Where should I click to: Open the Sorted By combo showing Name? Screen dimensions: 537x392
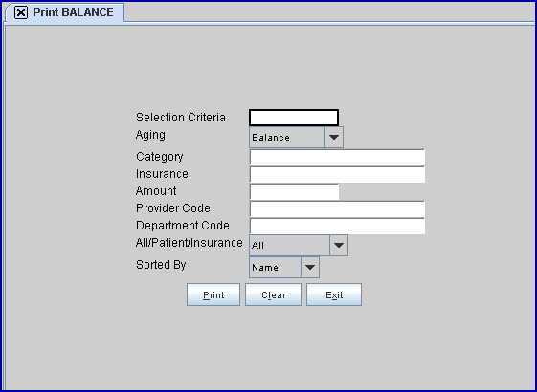point(284,267)
